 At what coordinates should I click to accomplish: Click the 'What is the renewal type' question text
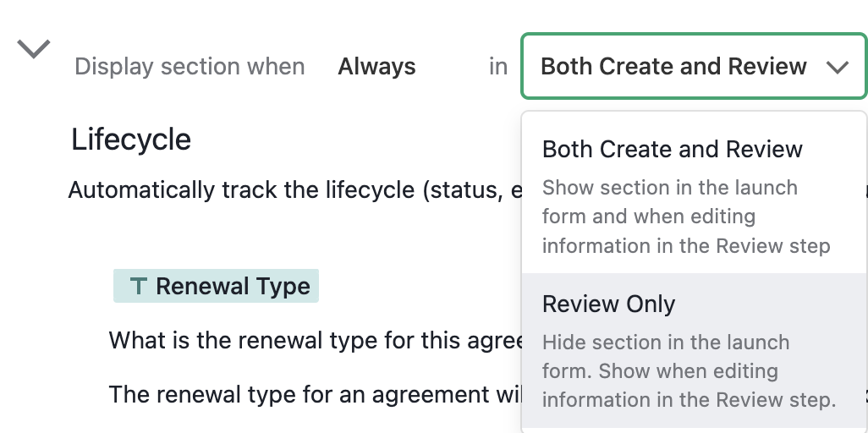tap(316, 340)
